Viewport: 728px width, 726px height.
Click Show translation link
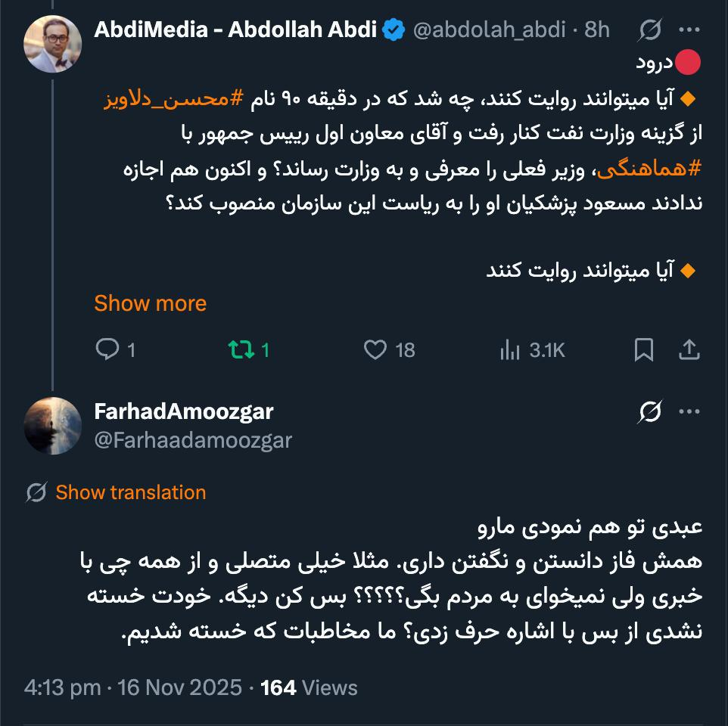click(130, 492)
